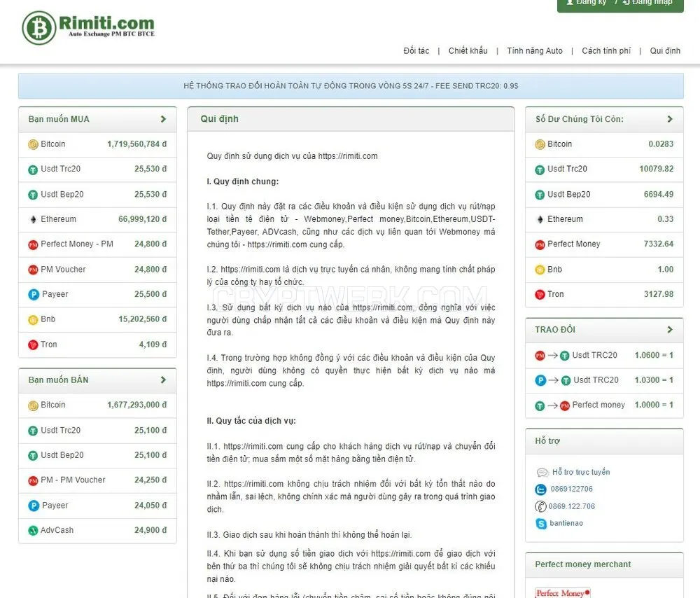The image size is (700, 598).
Task: Click the II. Quy tắc của dịch vụ heading
Action: [x=251, y=421]
